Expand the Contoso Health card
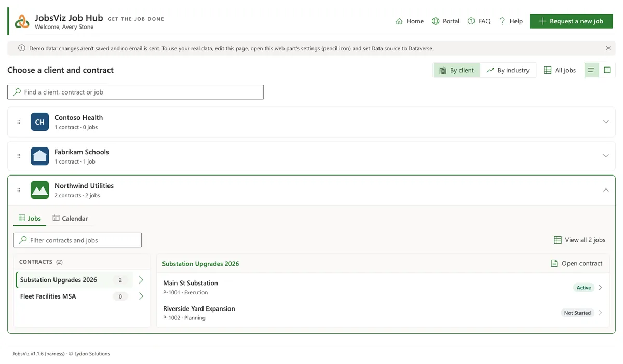The width and height of the screenshot is (623, 364). [605, 122]
